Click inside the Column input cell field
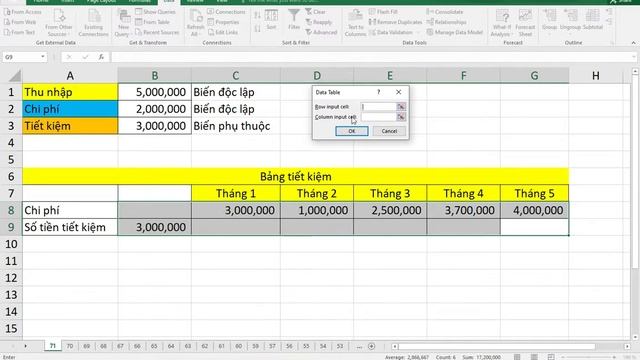 point(379,117)
